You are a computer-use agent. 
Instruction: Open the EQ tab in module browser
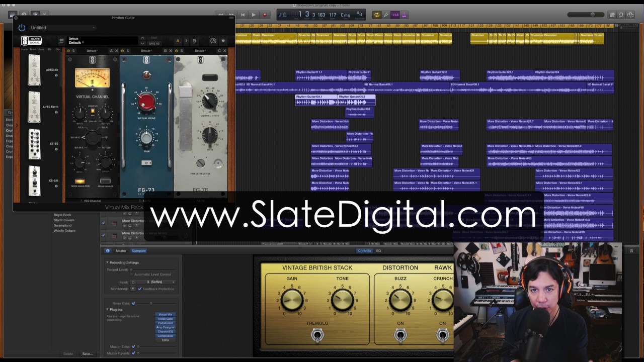[x=49, y=49]
